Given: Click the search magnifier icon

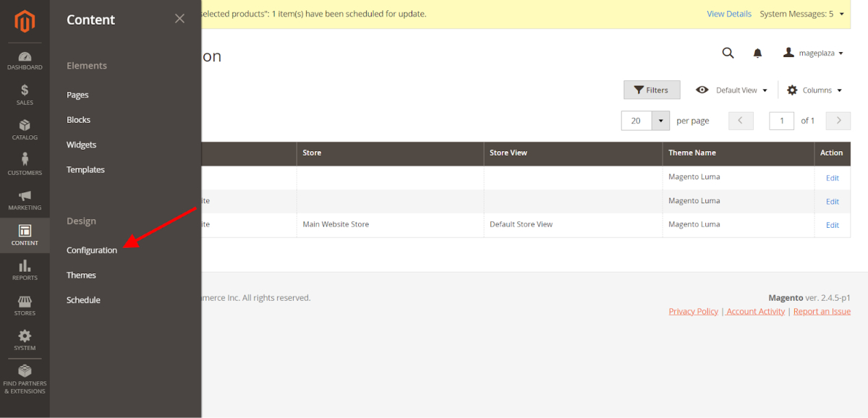Looking at the screenshot, I should pos(728,53).
